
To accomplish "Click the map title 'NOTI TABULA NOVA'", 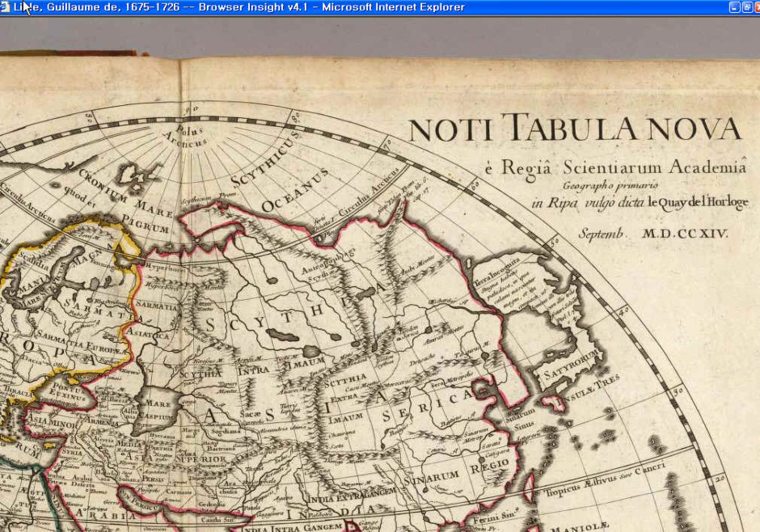I will (x=576, y=129).
